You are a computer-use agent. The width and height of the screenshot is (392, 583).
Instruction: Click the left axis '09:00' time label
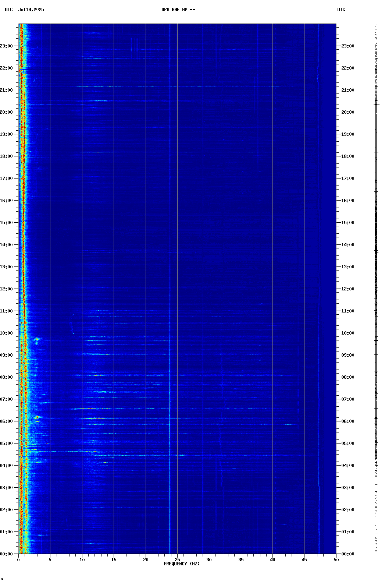6,355
